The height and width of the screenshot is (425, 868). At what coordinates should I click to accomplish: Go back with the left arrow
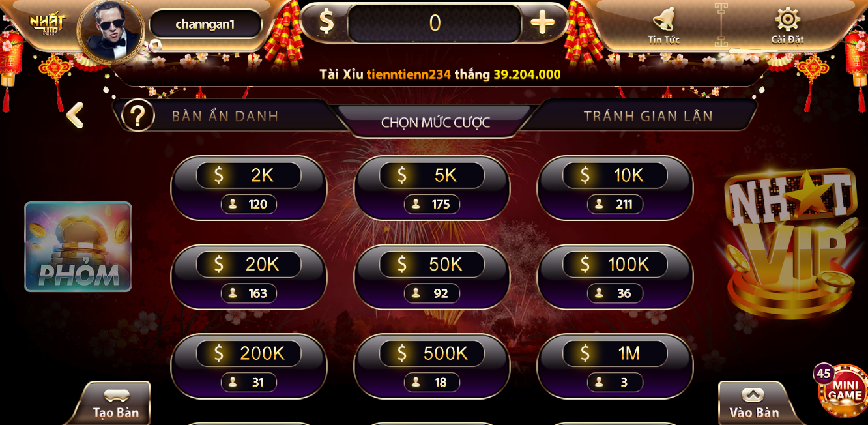click(x=75, y=115)
